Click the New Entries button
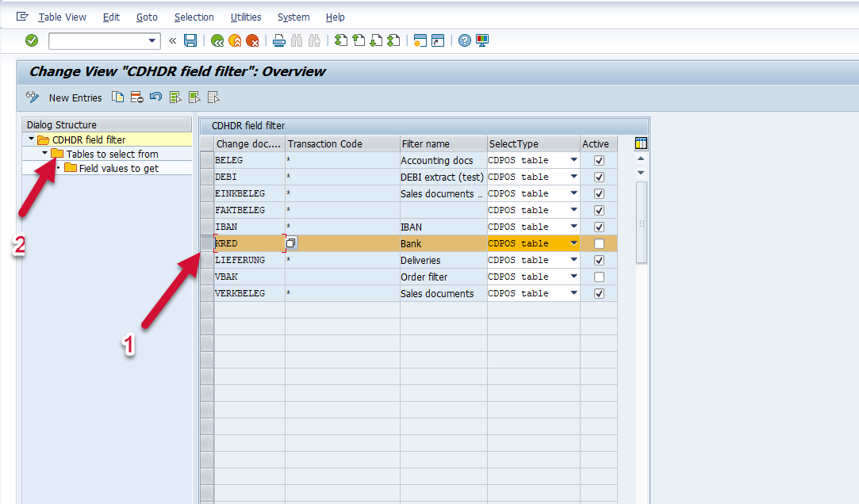 click(x=75, y=97)
